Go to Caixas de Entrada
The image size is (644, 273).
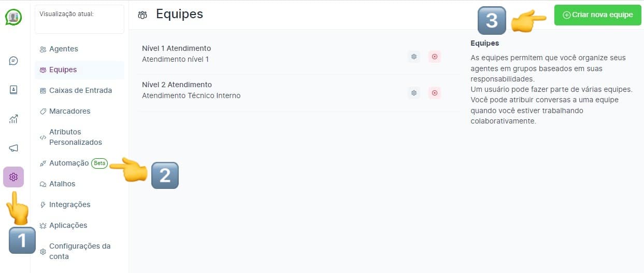point(80,90)
